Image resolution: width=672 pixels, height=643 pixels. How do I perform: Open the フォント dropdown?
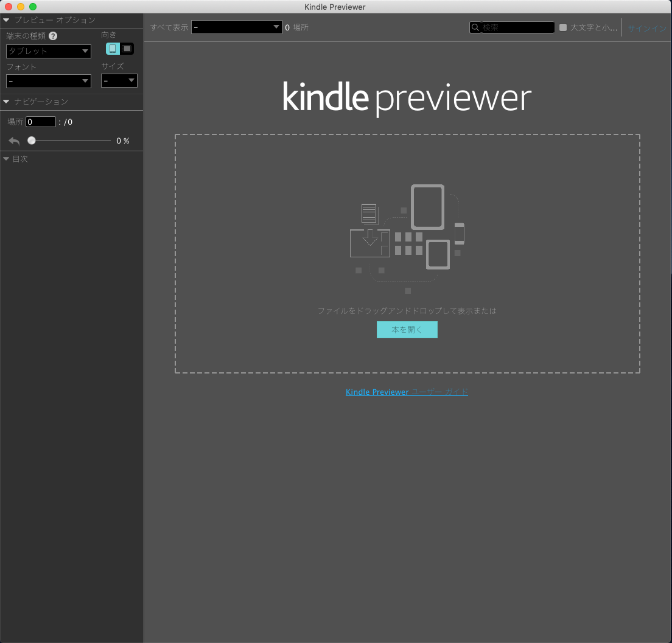tap(49, 81)
